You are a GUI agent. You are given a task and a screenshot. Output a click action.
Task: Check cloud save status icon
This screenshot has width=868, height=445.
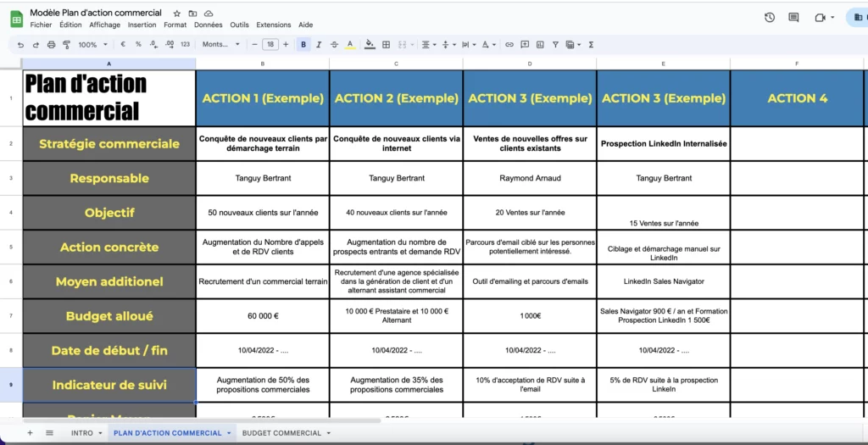pyautogui.click(x=209, y=14)
